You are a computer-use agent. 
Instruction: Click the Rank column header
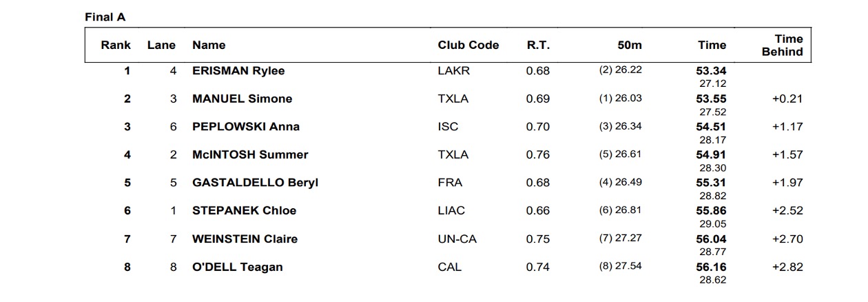click(x=116, y=45)
